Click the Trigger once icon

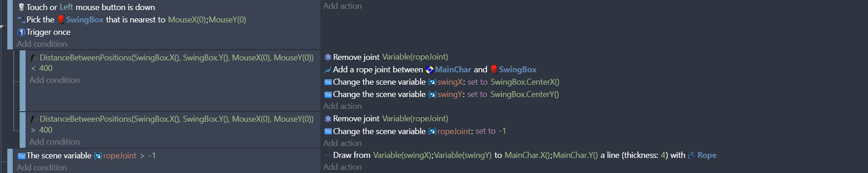click(21, 32)
